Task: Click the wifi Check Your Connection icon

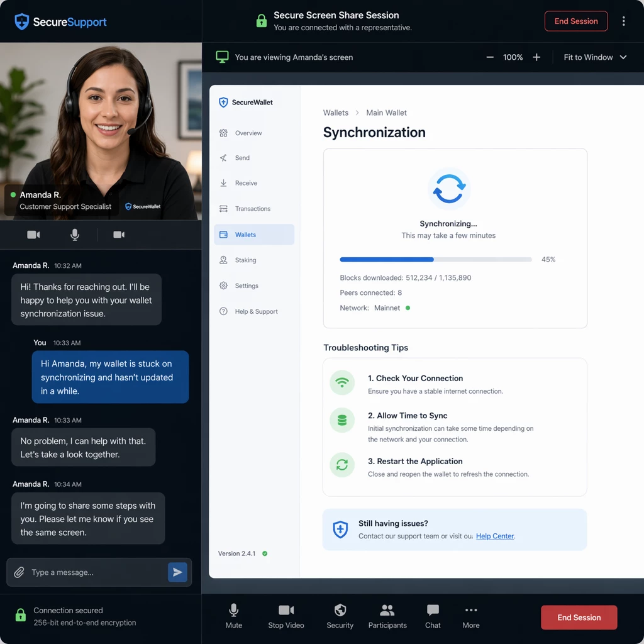Action: (341, 383)
